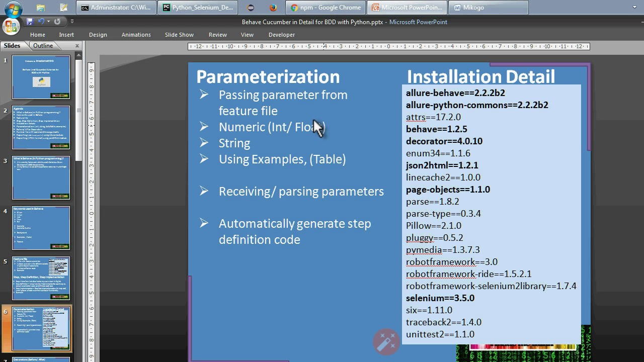Switch to the npm - Google Chrome window
Viewport: 644px width, 362px height.
pos(326,8)
